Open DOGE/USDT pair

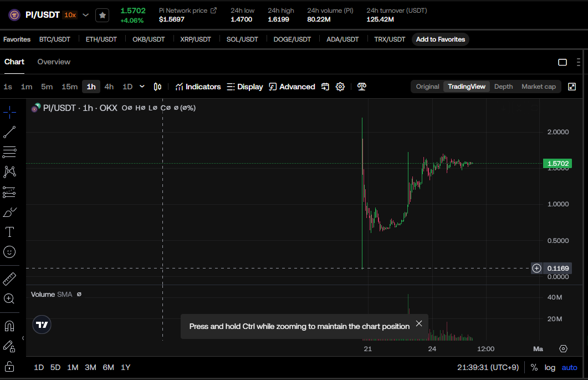click(292, 39)
